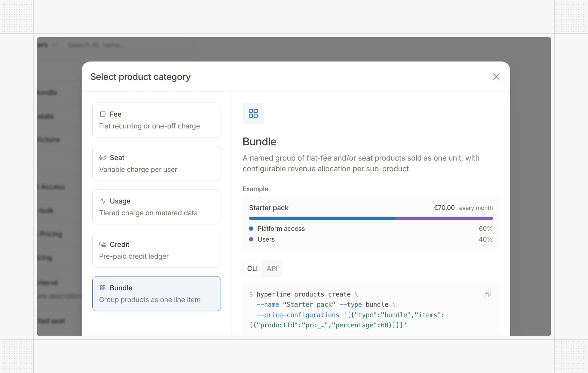Close the Select product category dialog
Screen dimensions: 588x373
496,77
